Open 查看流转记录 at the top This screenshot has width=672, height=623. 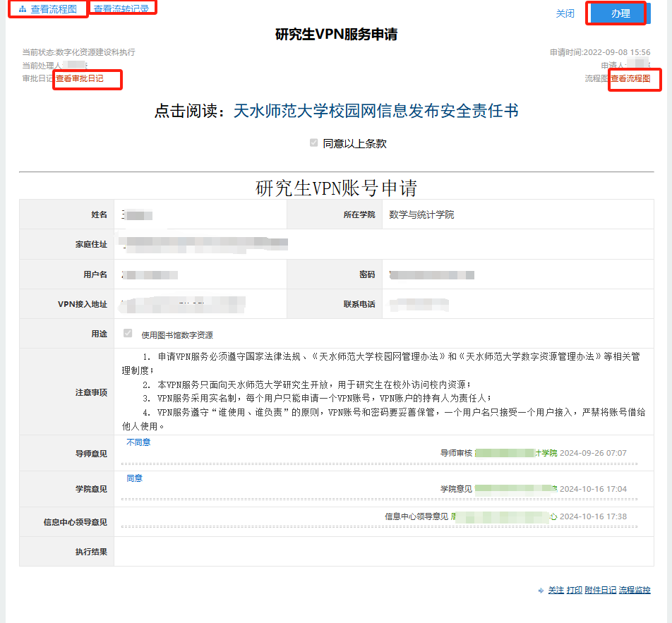click(121, 9)
